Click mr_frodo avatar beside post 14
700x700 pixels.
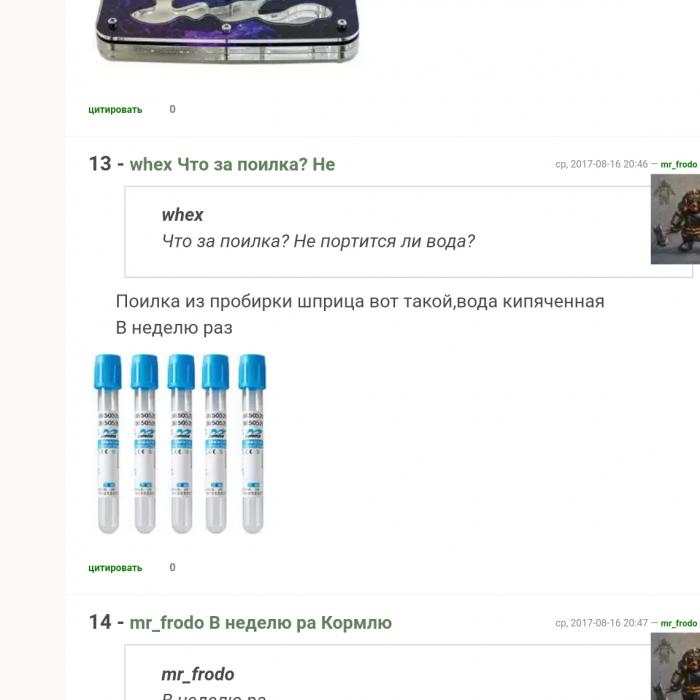675,667
